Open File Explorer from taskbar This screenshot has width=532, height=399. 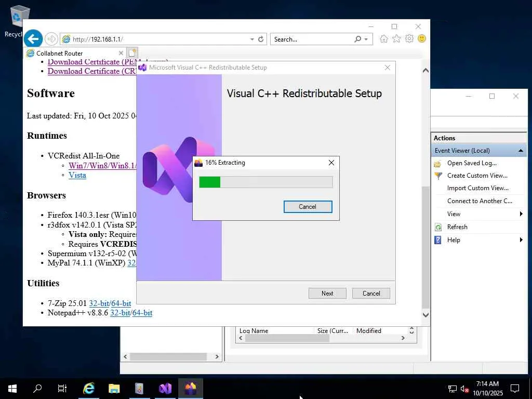point(114,388)
